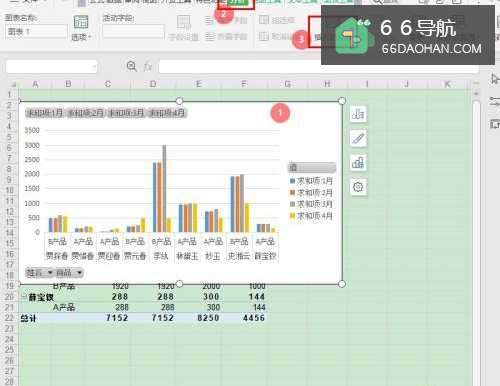Open the 选项 options button
This screenshot has height=386, width=500.
[81, 27]
